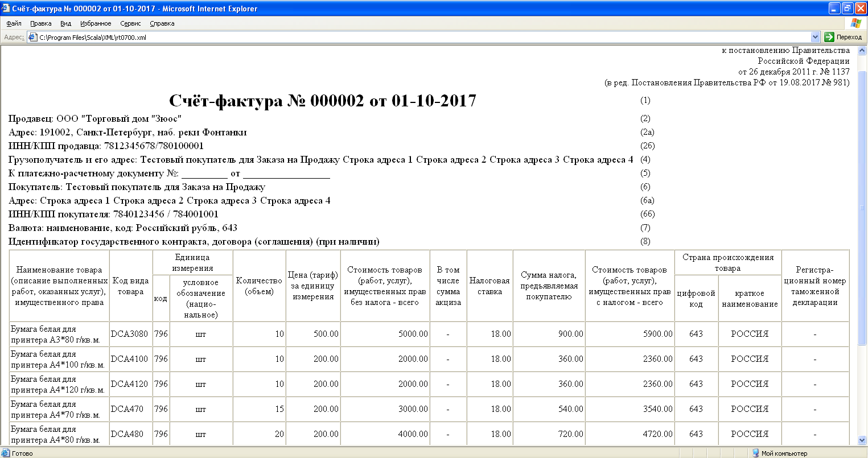Click the row marker (2а)
Viewport: 868px width, 458px height.
pos(647,132)
